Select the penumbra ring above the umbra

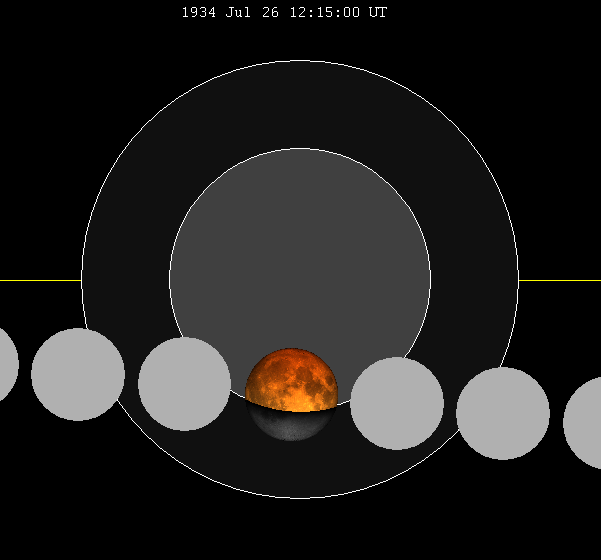300,105
